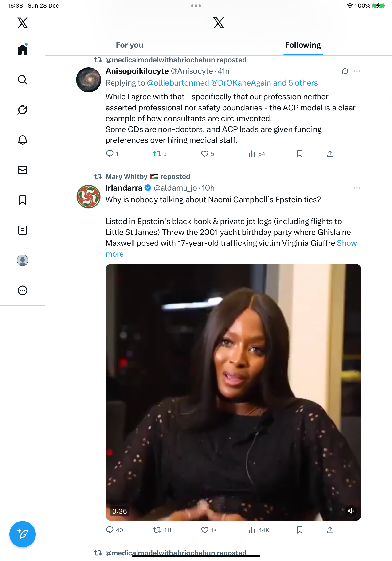Tap the compose post button
This screenshot has width=392, height=561.
23,534
